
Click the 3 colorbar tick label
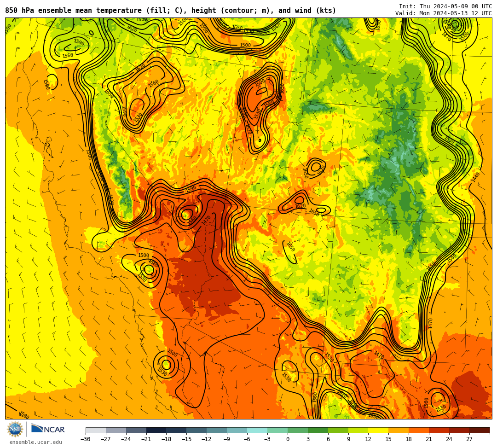pos(308,439)
